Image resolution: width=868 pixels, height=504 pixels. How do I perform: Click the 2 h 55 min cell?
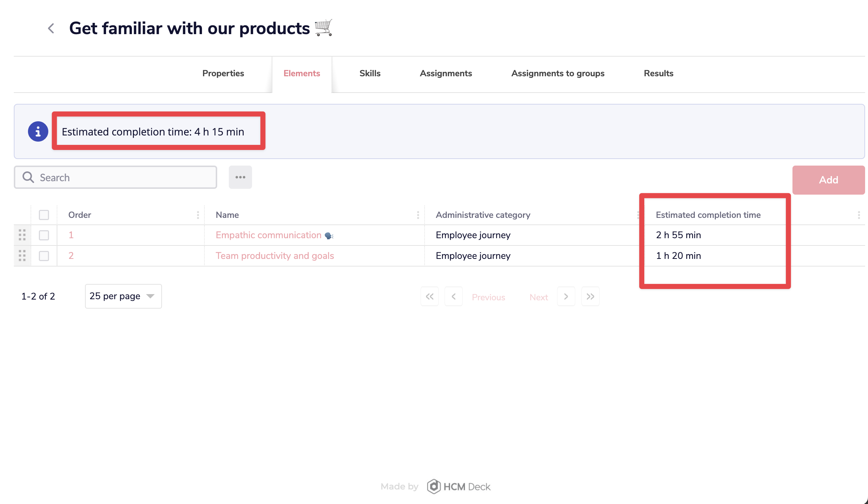click(678, 235)
